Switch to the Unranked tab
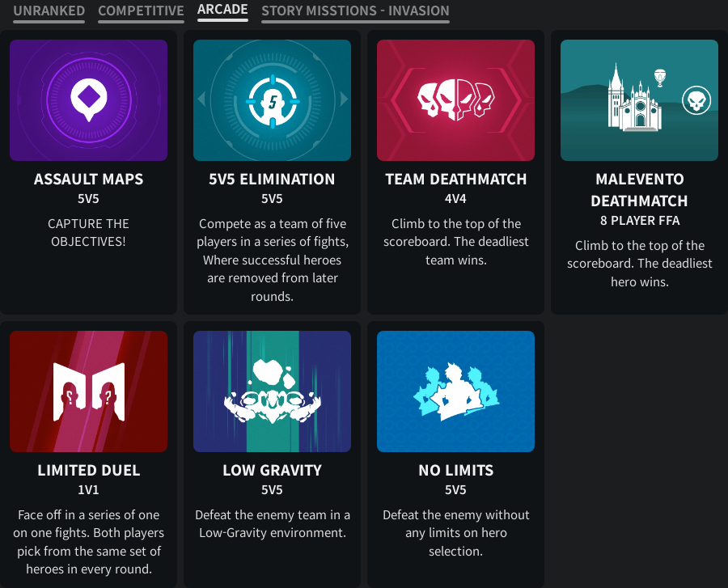728x588 pixels. coord(49,11)
